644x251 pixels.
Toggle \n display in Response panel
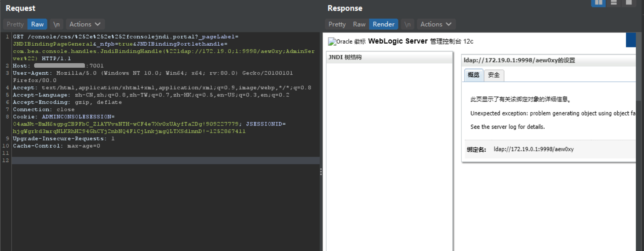pyautogui.click(x=407, y=24)
